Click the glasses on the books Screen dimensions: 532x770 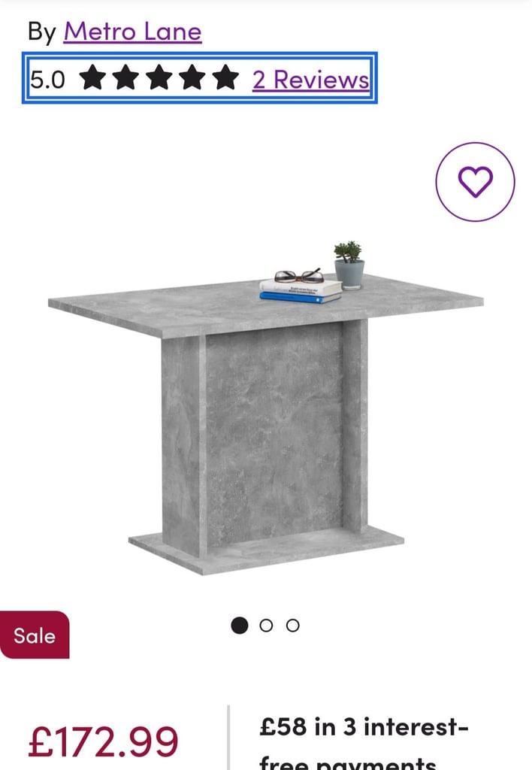pyautogui.click(x=299, y=276)
